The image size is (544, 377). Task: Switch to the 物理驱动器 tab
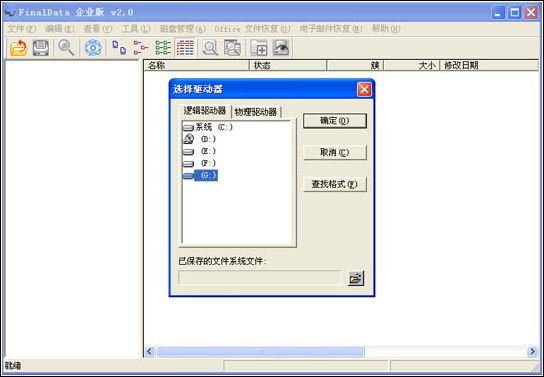point(256,112)
